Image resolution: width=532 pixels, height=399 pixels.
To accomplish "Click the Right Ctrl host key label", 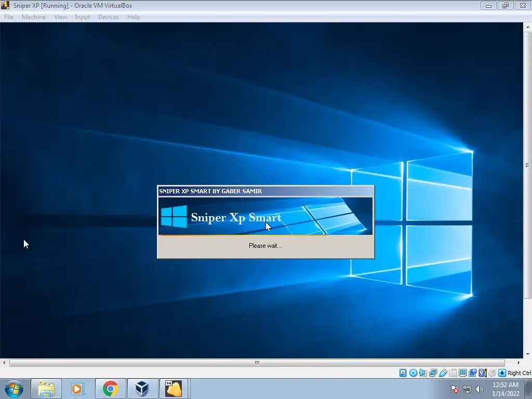I will click(519, 373).
